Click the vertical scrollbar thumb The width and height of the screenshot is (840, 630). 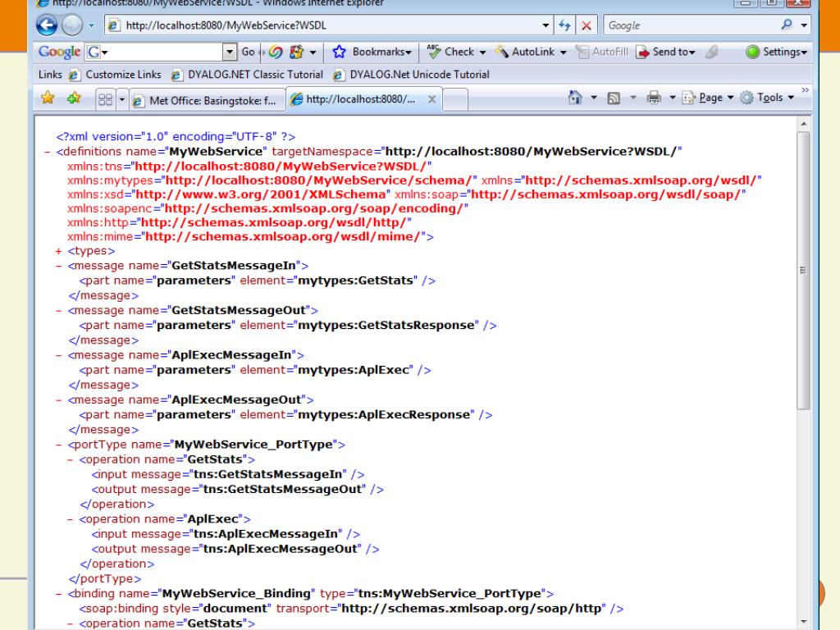804,271
